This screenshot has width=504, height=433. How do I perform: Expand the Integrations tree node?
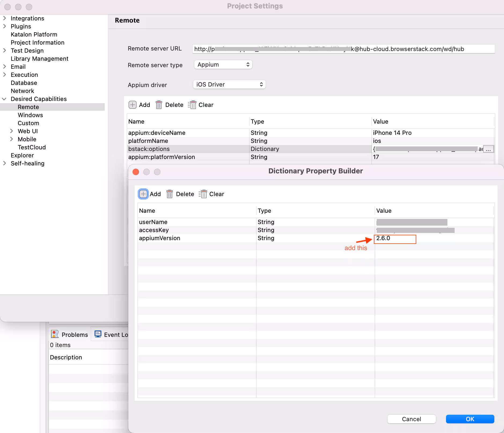tap(4, 18)
